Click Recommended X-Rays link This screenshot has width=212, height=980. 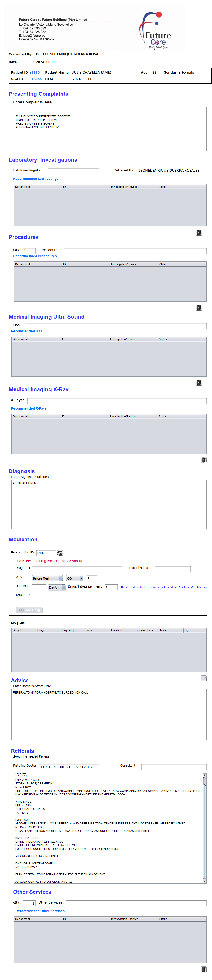coord(28,408)
